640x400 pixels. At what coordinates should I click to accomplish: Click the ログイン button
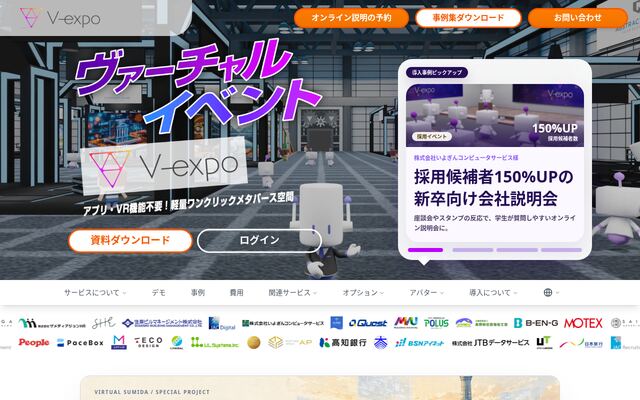[259, 240]
